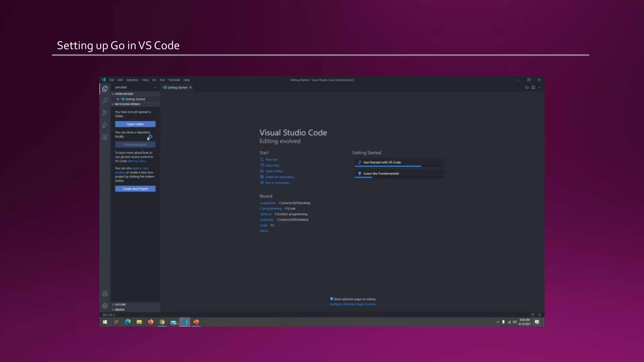Select the Getting Started tab
Screen dimensions: 644x362
click(177, 88)
